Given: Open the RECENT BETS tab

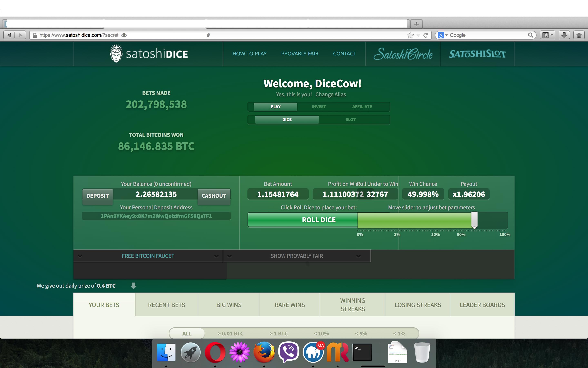Looking at the screenshot, I should [x=166, y=305].
